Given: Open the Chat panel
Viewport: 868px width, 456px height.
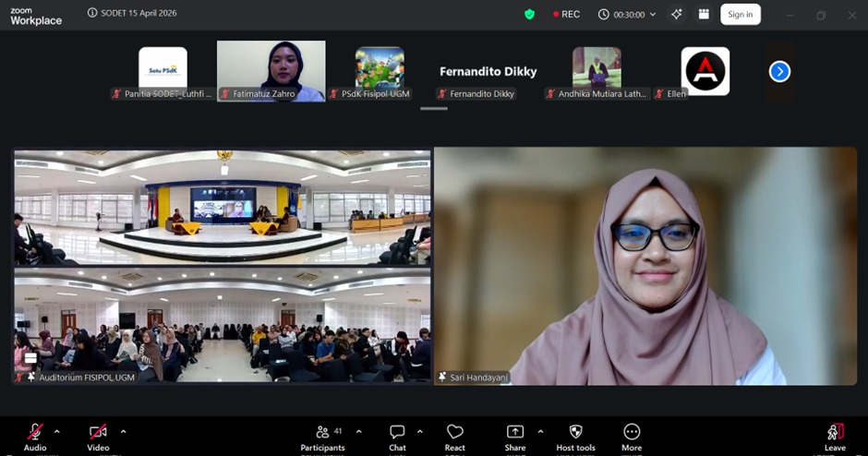Looking at the screenshot, I should [397, 434].
